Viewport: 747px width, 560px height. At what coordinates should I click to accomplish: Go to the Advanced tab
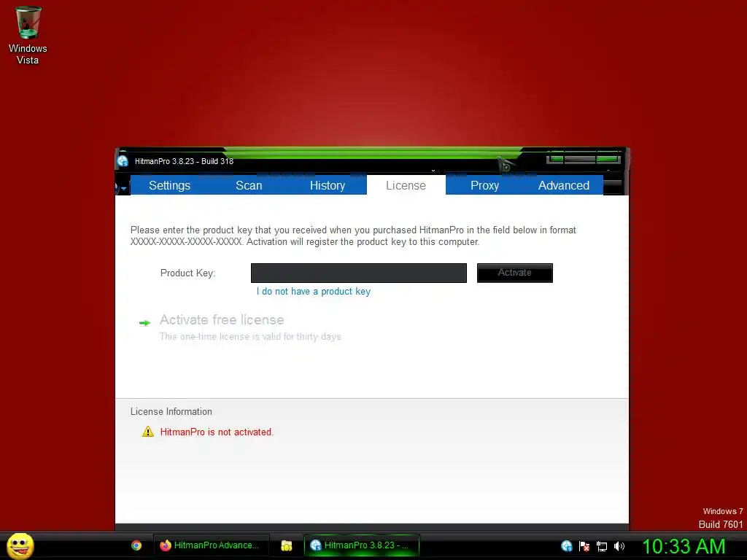click(564, 185)
